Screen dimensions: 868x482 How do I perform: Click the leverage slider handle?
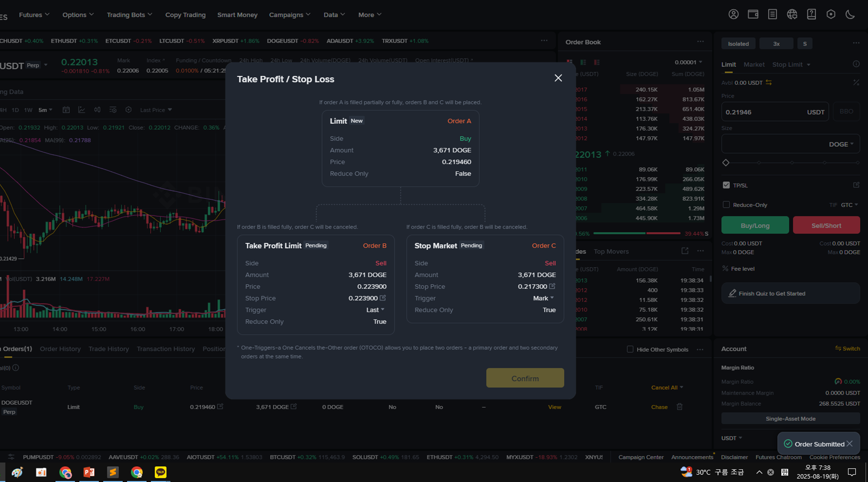[725, 162]
